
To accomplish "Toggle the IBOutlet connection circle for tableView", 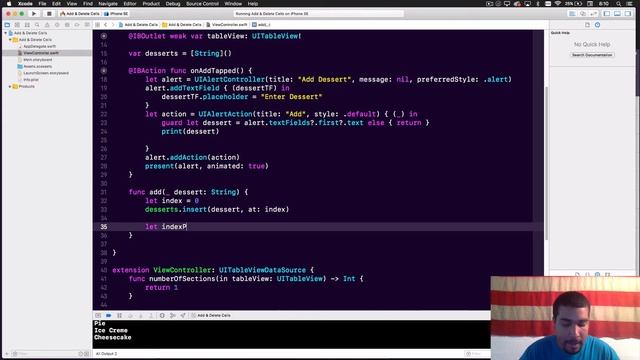I will click(104, 36).
